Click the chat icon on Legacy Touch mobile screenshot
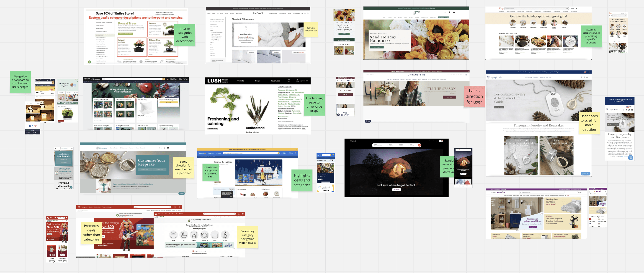Viewport: 644px width, 273px height. 631,157
